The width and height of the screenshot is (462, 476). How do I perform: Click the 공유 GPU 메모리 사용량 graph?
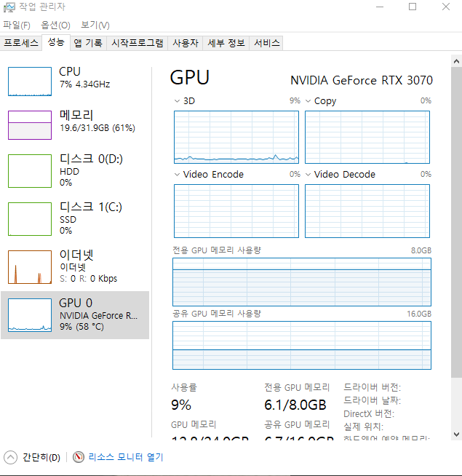click(x=302, y=346)
